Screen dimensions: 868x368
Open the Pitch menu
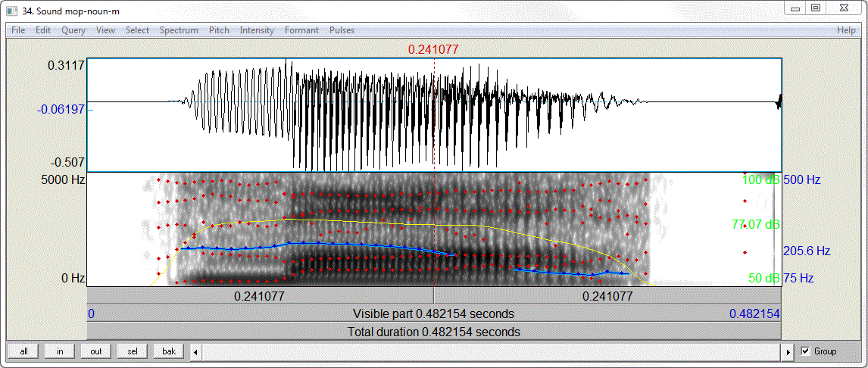(x=219, y=30)
